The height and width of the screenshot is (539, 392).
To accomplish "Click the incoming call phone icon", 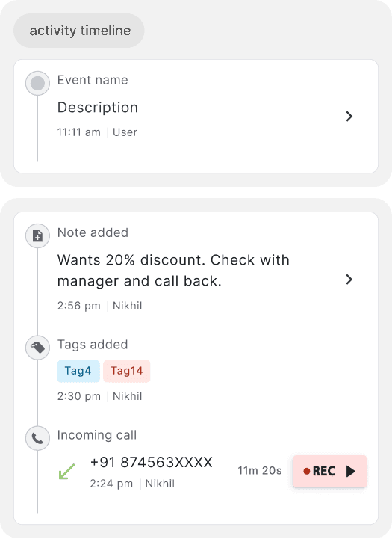I will [37, 438].
